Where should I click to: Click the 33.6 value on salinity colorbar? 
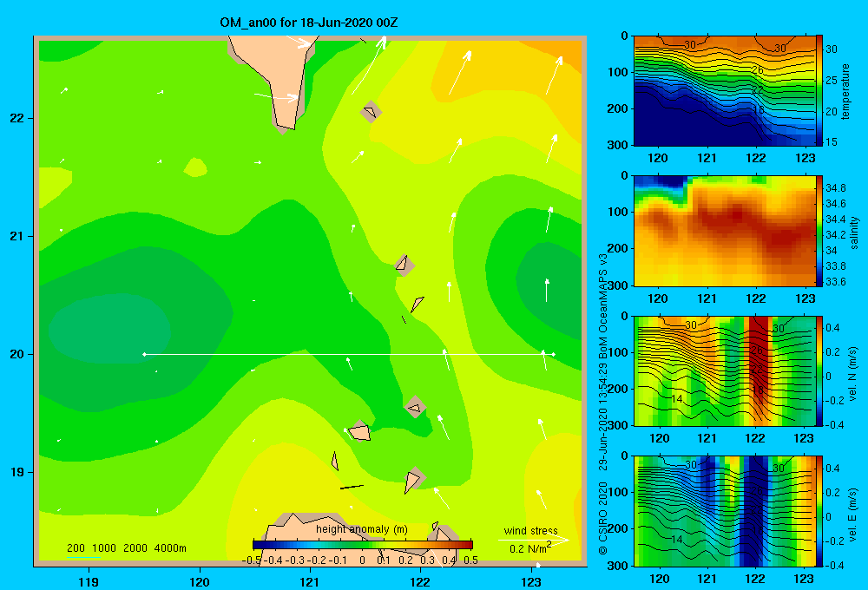point(836,282)
